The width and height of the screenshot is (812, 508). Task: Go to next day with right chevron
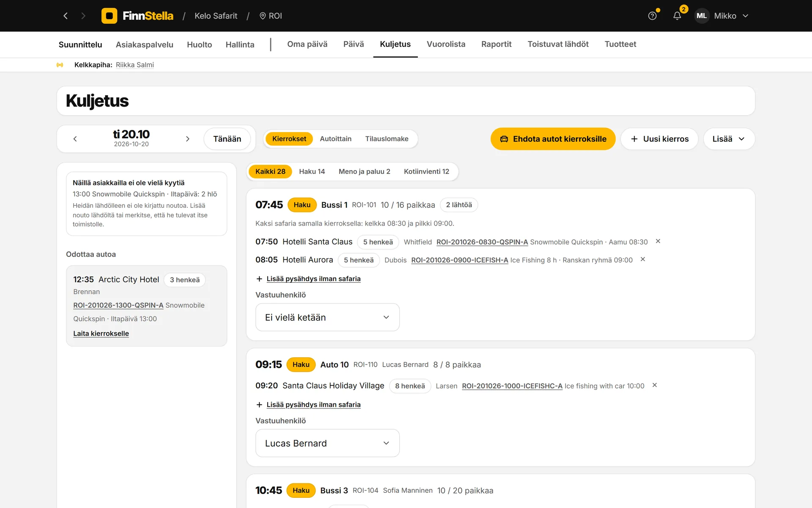pos(188,139)
